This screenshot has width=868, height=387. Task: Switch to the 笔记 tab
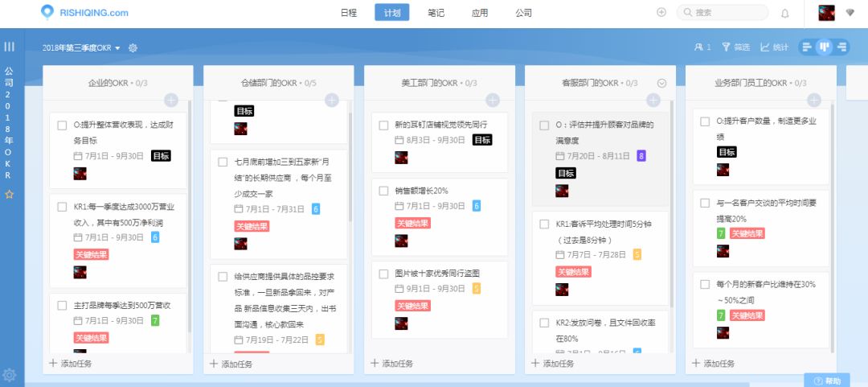(436, 13)
